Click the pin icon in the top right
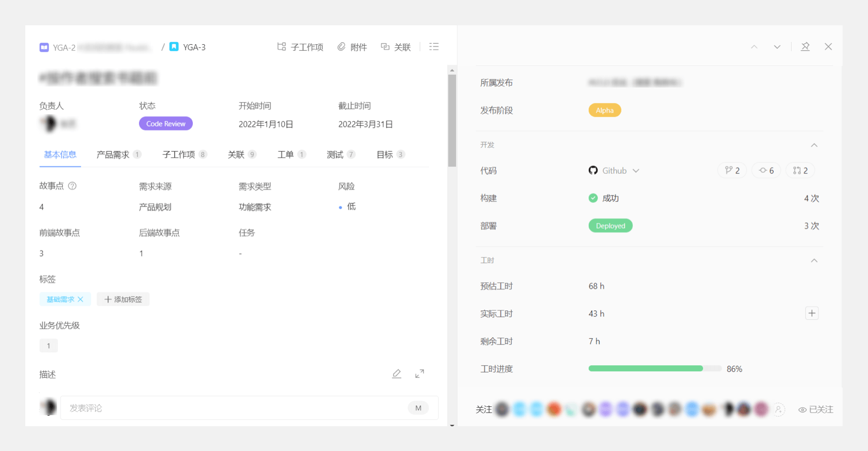This screenshot has width=868, height=451. tap(805, 47)
